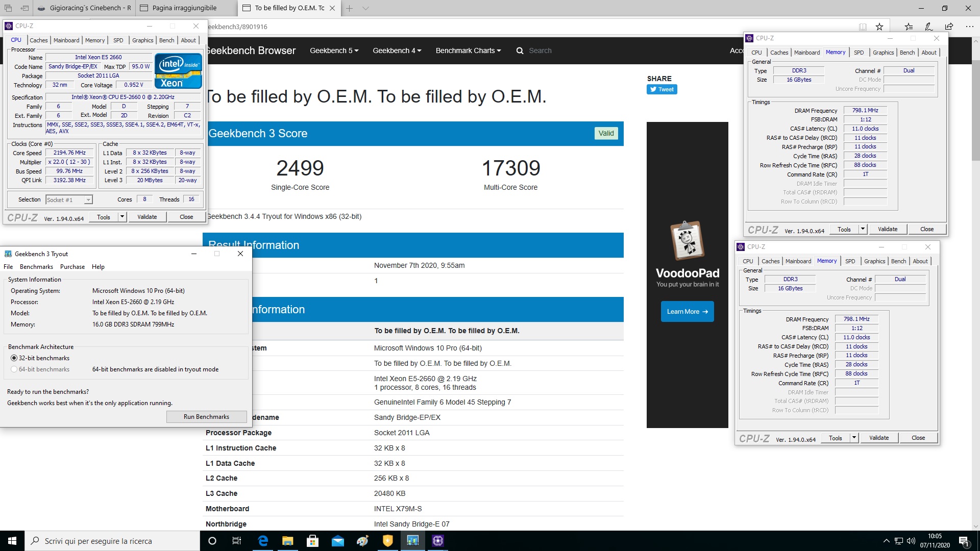This screenshot has height=551, width=980.
Task: Click the browser page scrollbar down arrow
Action: [975, 526]
